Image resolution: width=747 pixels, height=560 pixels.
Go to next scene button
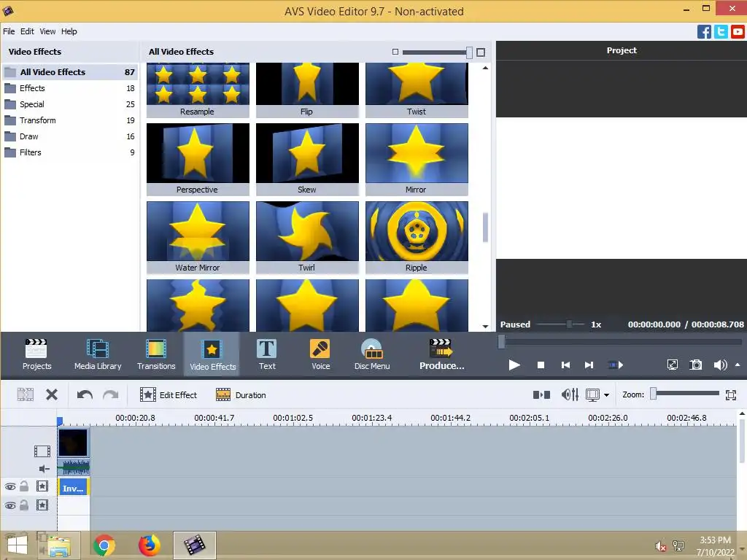click(x=616, y=365)
